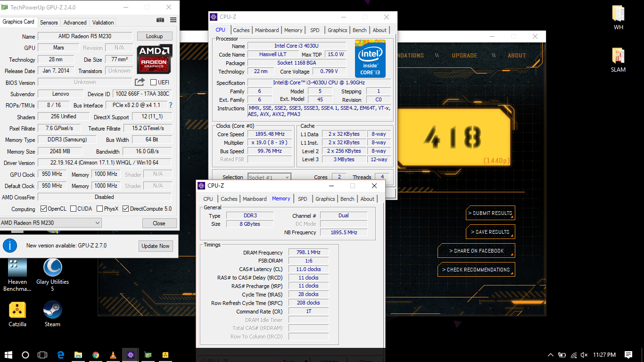644x362 pixels.
Task: Select the WH folder on the desktop
Action: pyautogui.click(x=619, y=18)
